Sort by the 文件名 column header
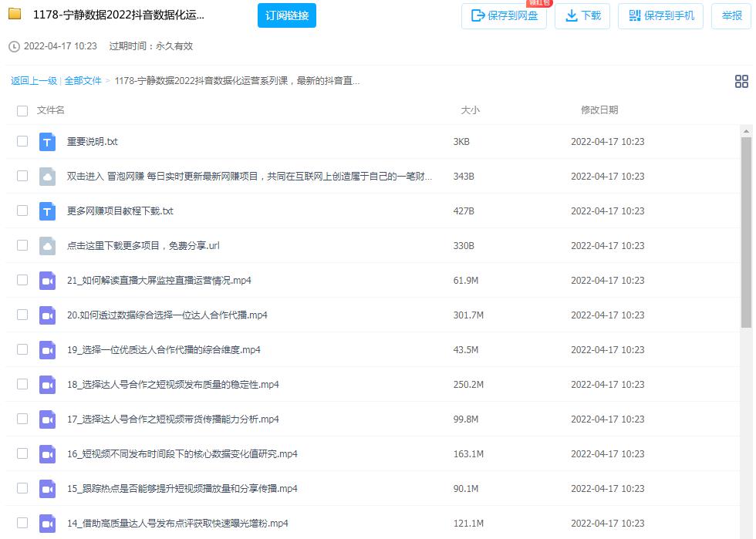 click(51, 110)
